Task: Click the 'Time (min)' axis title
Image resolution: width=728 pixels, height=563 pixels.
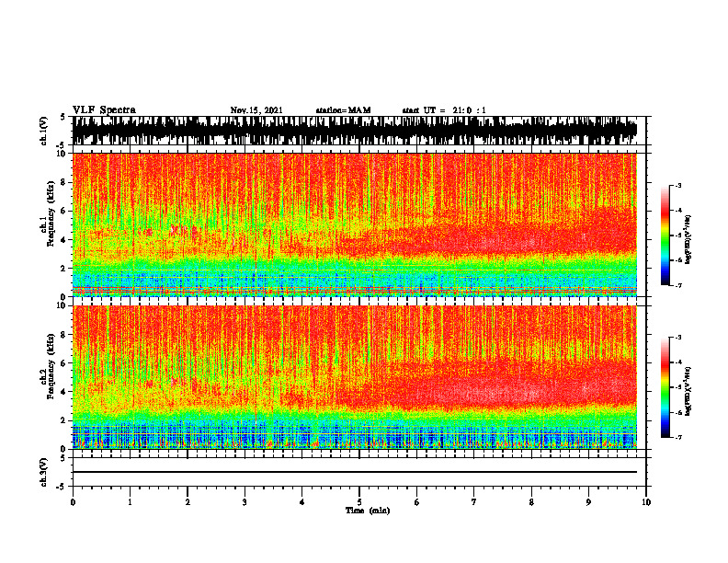Action: [368, 511]
